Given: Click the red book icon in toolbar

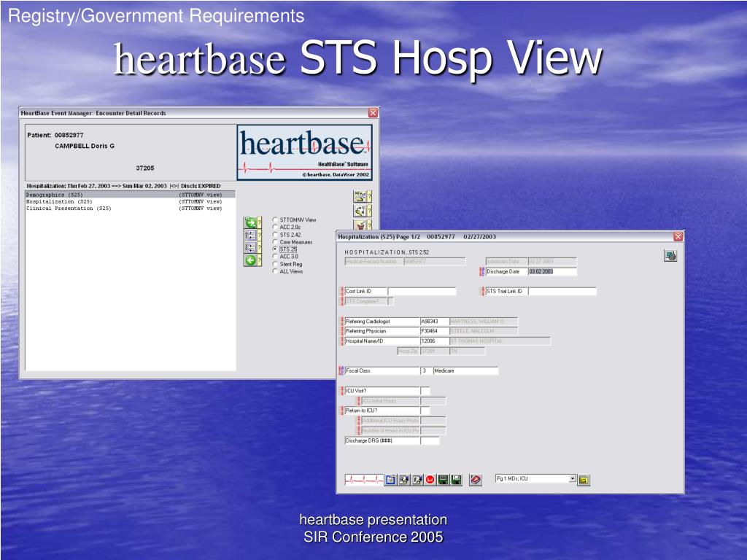Looking at the screenshot, I should (476, 480).
